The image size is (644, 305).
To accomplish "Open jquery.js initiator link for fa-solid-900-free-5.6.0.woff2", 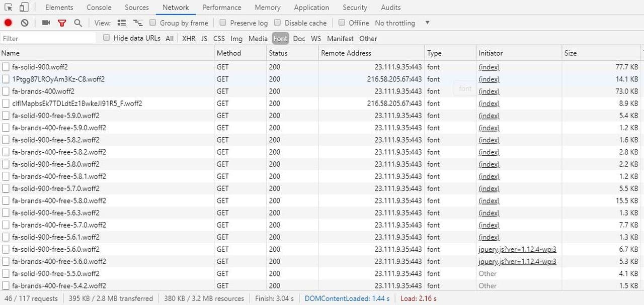I will 517,249.
